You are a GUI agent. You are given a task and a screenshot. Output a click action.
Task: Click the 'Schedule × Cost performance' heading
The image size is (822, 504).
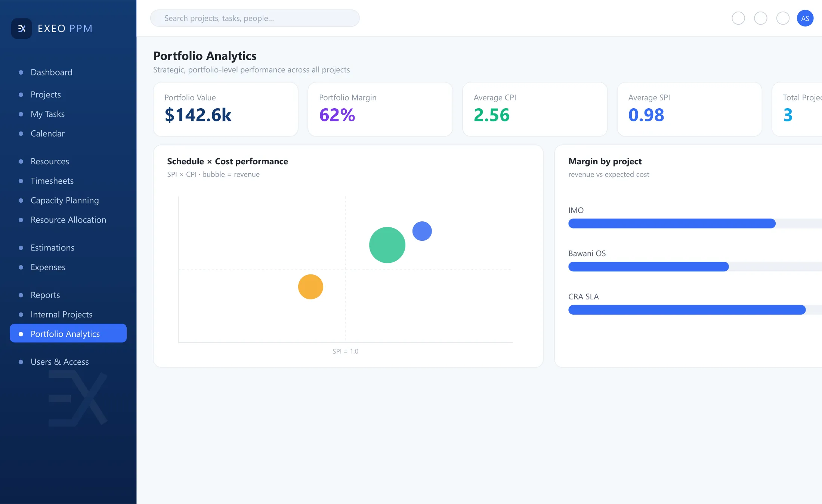[x=228, y=161]
